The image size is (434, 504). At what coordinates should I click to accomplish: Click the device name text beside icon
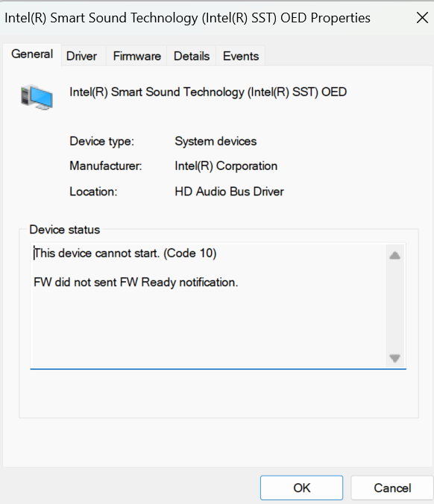208,92
